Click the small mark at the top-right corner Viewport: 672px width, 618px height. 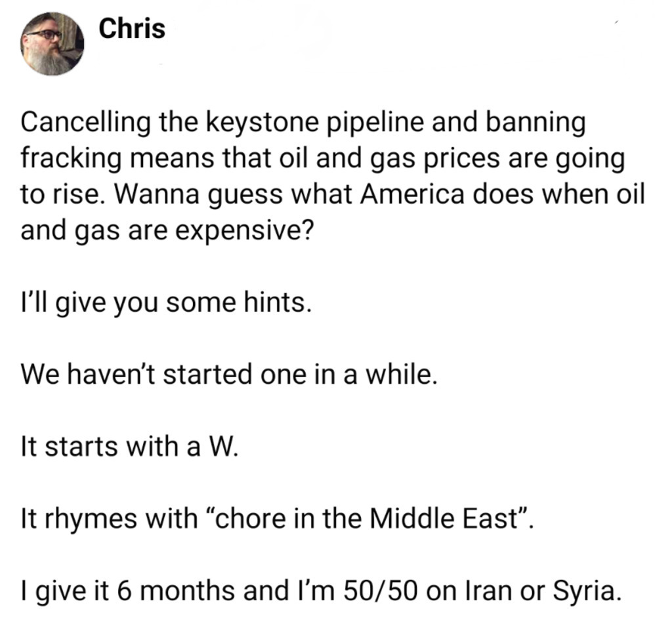point(617,23)
